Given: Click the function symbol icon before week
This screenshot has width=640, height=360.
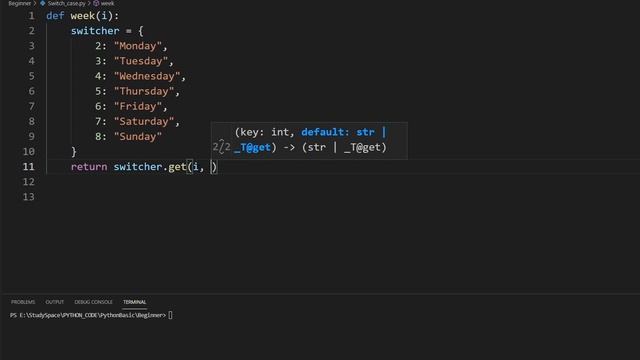Looking at the screenshot, I should pyautogui.click(x=96, y=3).
